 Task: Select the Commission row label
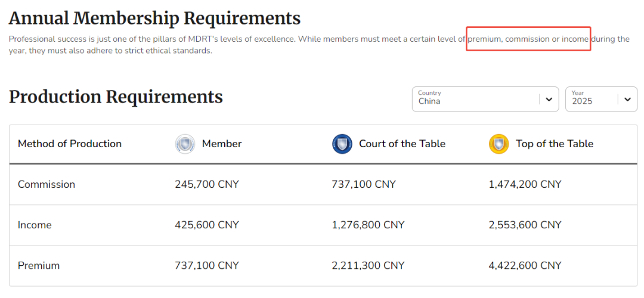[47, 184]
